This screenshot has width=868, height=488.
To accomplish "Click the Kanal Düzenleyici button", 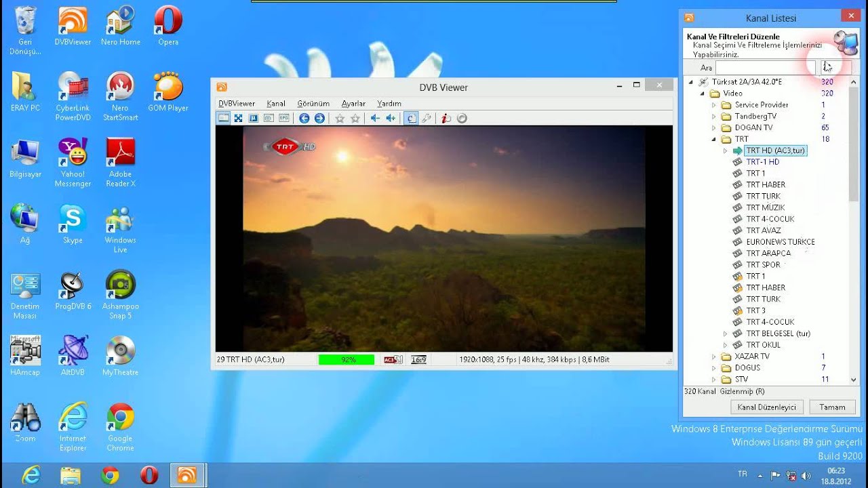I will pyautogui.click(x=767, y=407).
